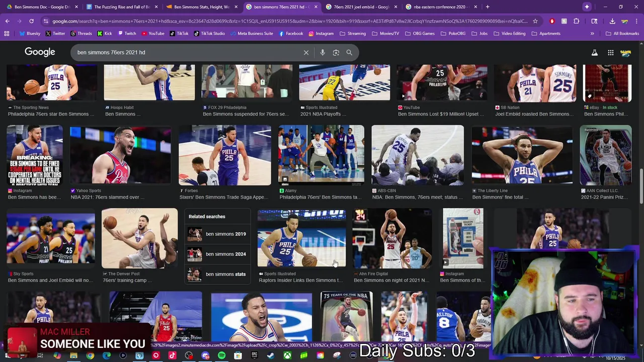644x362 pixels.
Task: Switch to The Puzzling Rise and Fall tab
Action: point(122,7)
